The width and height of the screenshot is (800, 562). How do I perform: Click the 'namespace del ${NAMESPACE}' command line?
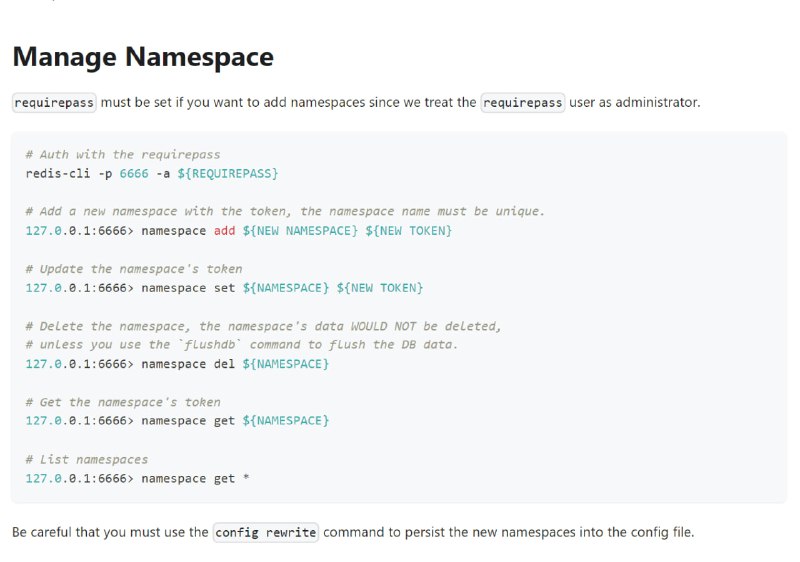coord(177,364)
